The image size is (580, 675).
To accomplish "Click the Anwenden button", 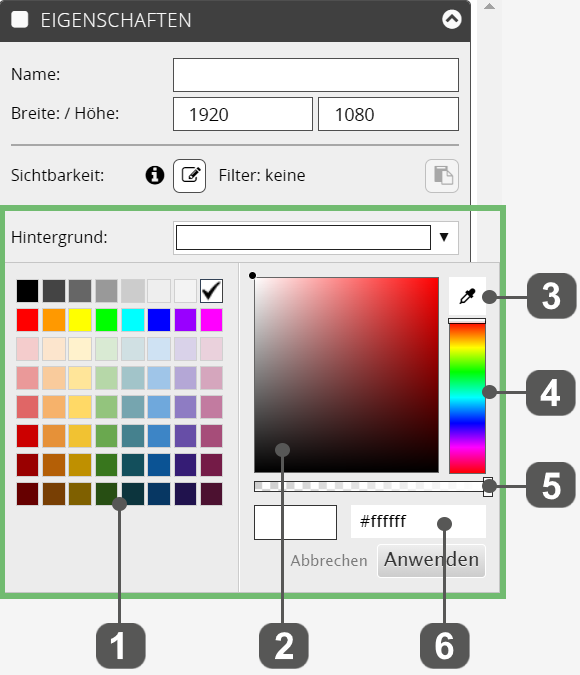I will 431,560.
